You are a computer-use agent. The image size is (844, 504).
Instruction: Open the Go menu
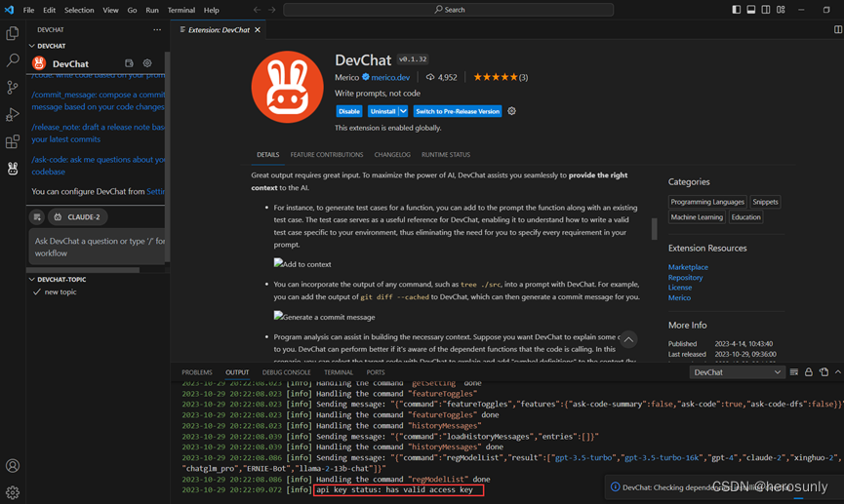[x=132, y=10]
